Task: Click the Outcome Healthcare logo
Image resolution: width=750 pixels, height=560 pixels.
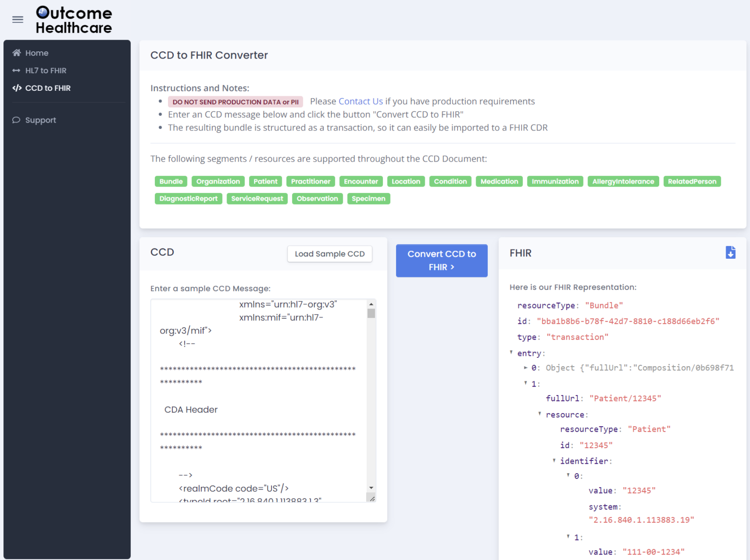Action: [74, 20]
